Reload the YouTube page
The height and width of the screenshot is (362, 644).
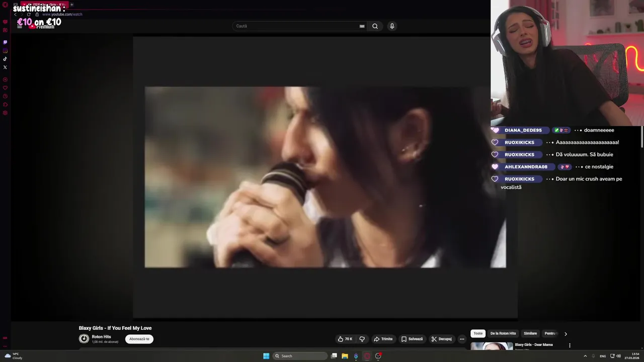[29, 14]
